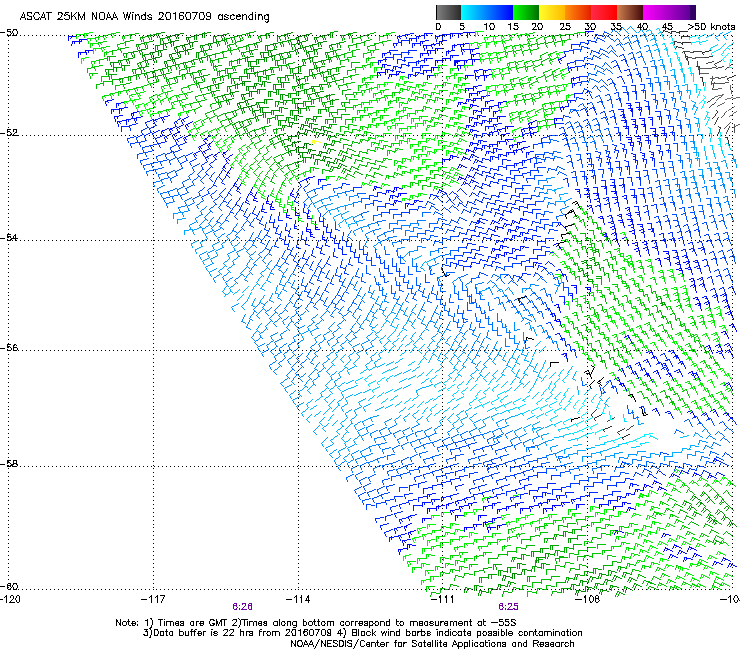
Task: Click the '-58' latitude axis label
Action: pyautogui.click(x=9, y=464)
